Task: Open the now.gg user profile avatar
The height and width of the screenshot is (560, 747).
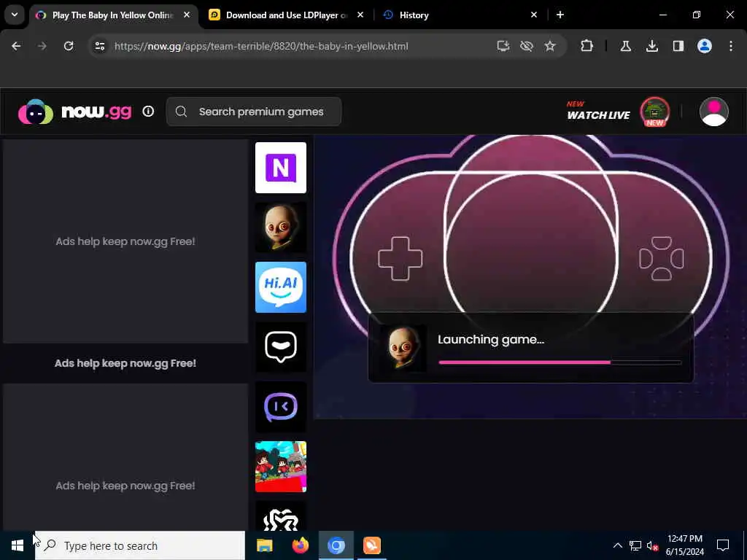Action: pos(713,112)
